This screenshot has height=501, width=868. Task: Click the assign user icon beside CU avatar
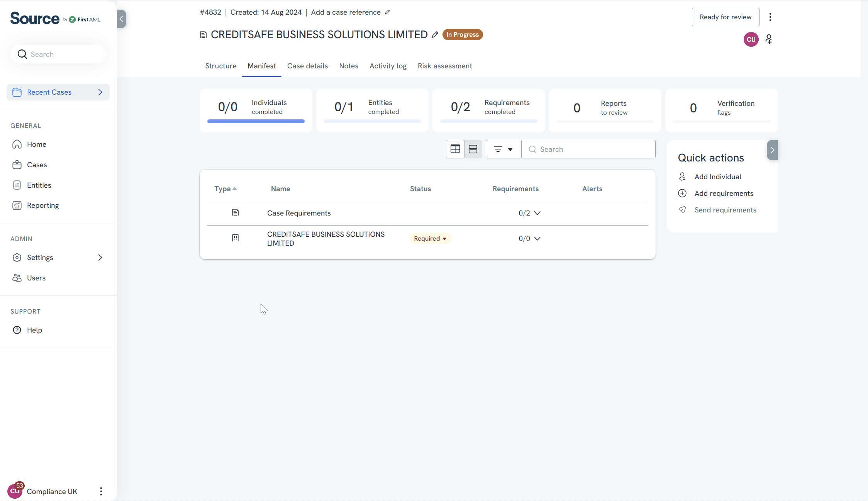pyautogui.click(x=769, y=39)
